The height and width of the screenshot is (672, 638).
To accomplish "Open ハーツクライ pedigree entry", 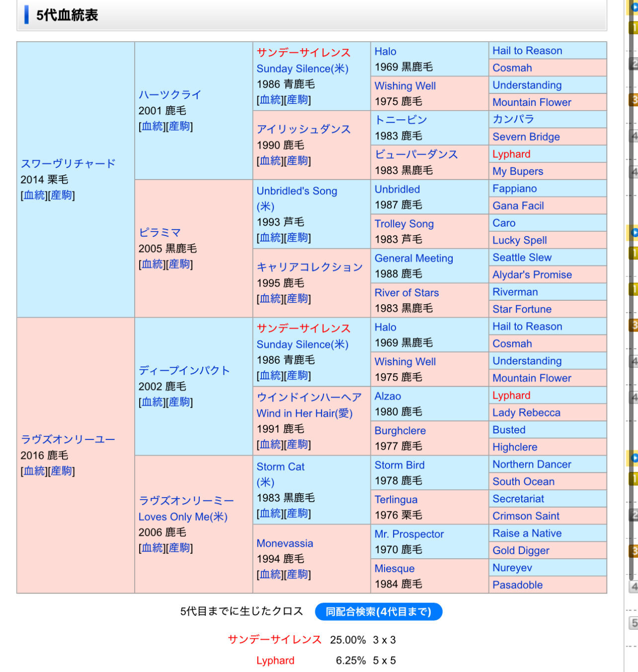I will click(x=170, y=94).
